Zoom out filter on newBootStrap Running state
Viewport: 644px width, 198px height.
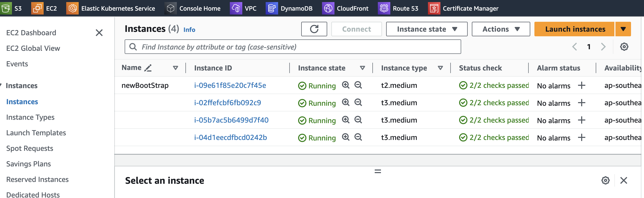(358, 85)
